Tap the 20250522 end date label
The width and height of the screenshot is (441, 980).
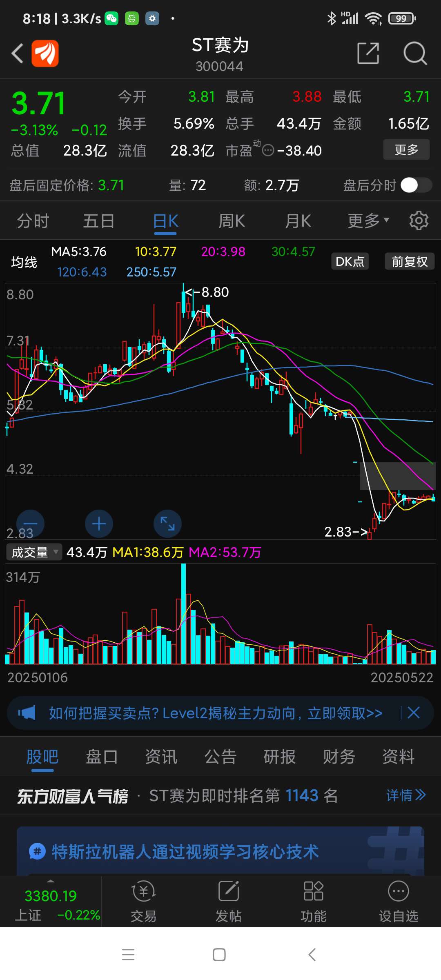tap(402, 677)
